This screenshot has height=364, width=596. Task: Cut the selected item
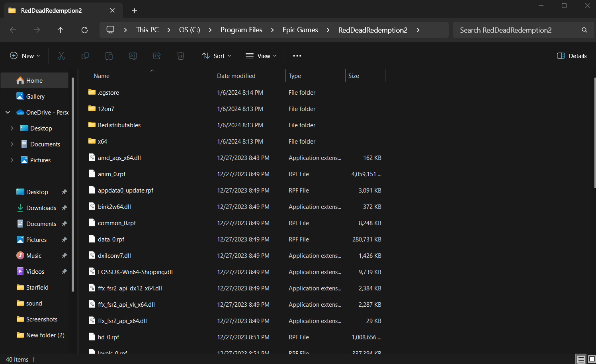pos(61,56)
